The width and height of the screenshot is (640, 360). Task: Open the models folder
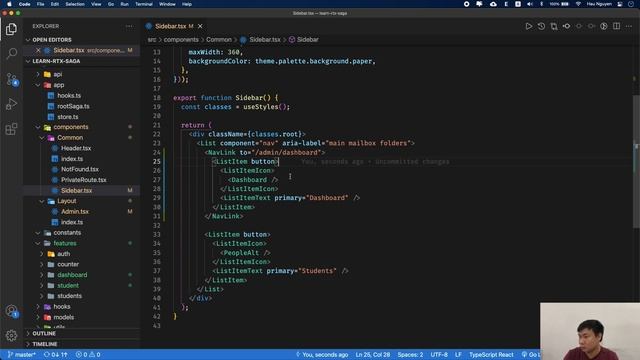click(64, 317)
